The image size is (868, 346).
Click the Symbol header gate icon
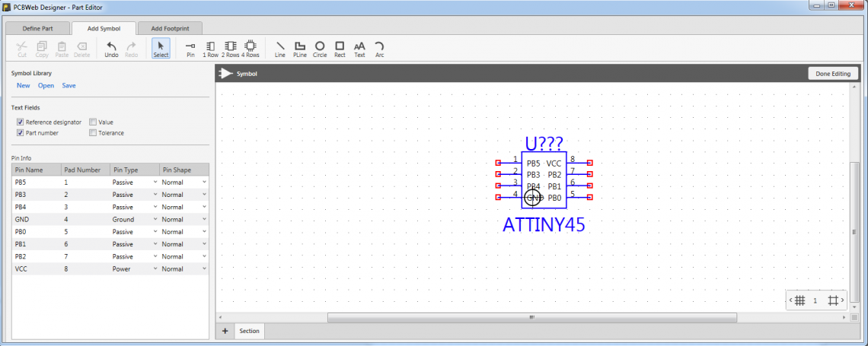pos(226,74)
